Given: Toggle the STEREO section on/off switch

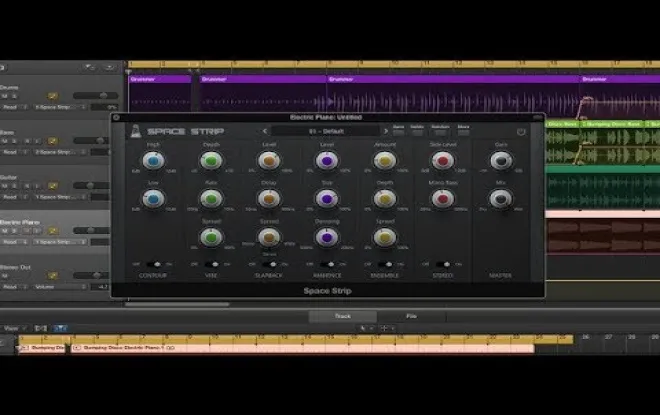Looking at the screenshot, I should point(443,264).
